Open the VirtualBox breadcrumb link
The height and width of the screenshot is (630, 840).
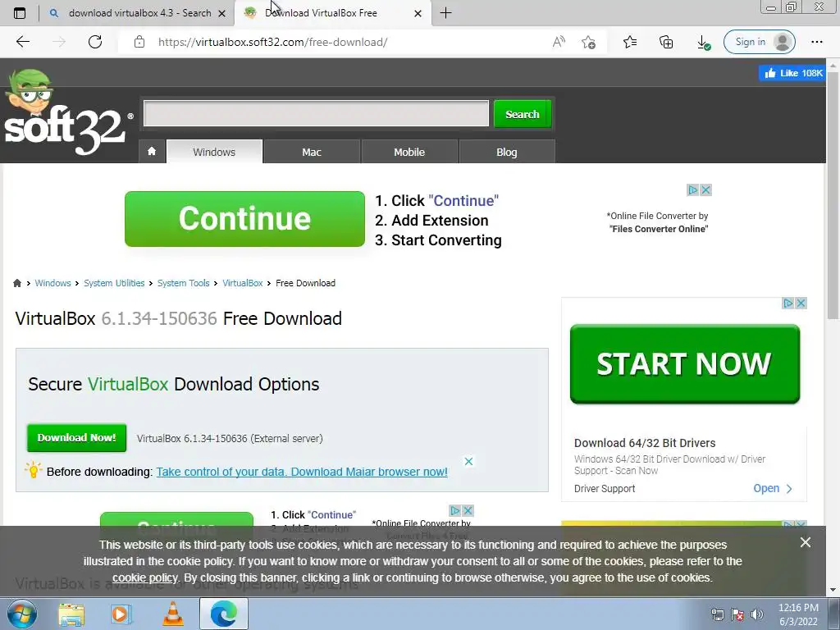pos(243,283)
